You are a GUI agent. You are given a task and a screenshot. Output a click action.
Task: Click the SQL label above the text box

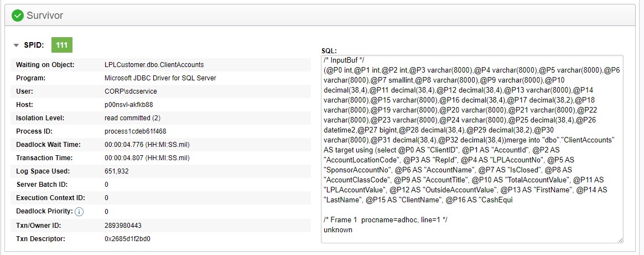click(x=329, y=50)
